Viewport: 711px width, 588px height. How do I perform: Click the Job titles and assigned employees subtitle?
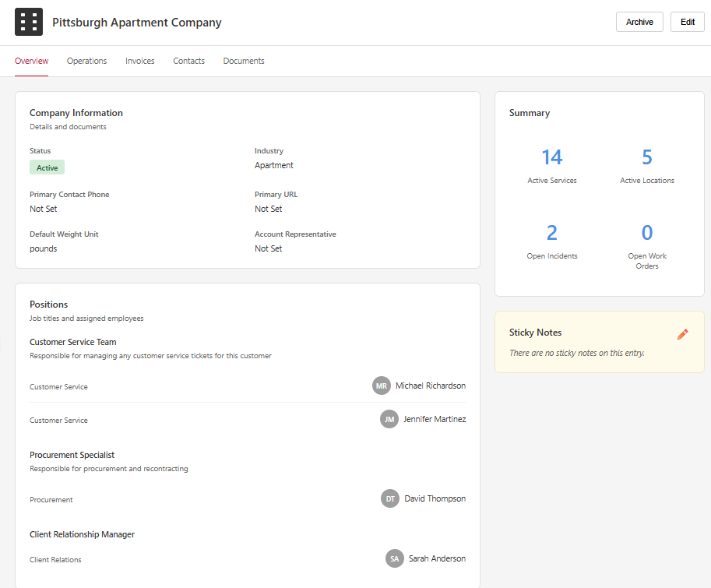(x=86, y=319)
